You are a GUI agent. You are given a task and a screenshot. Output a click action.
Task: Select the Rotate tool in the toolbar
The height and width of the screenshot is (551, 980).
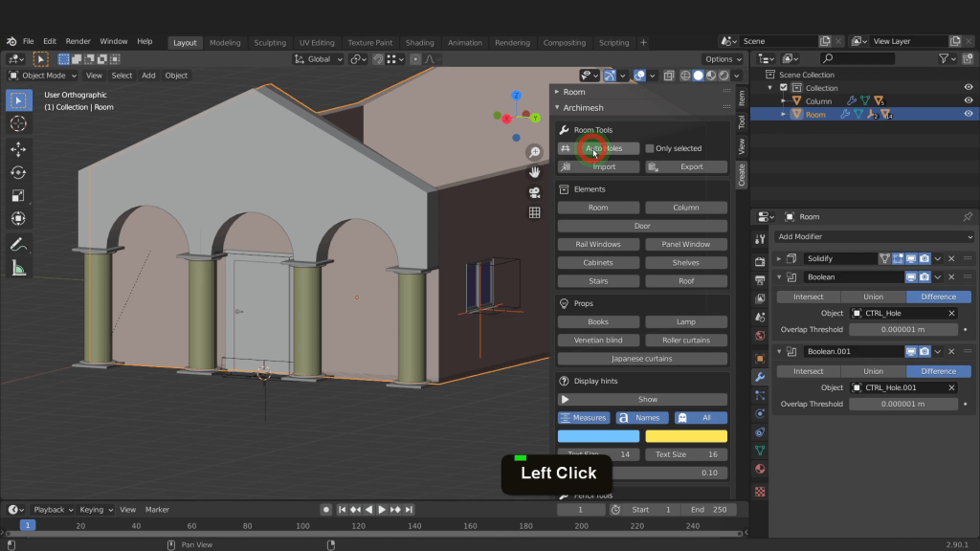(x=18, y=172)
